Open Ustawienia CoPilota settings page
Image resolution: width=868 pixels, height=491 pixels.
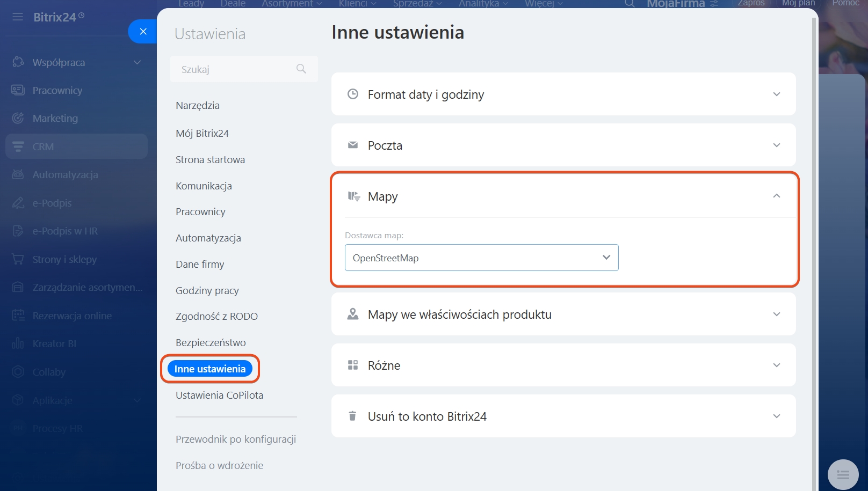219,395
